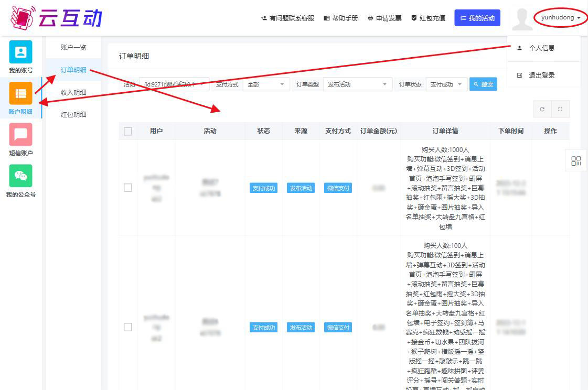Go to 订单明细 tab
Image resolution: width=588 pixels, height=390 pixels.
(73, 70)
